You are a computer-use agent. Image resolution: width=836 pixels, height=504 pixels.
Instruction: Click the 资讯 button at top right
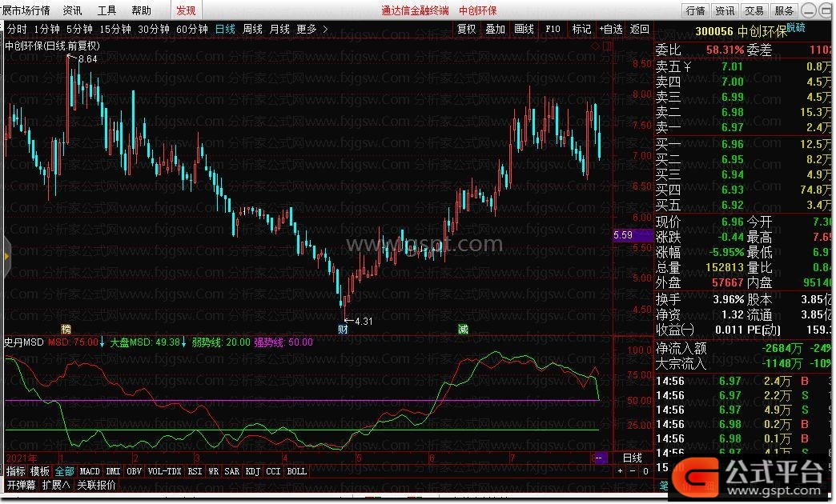725,10
